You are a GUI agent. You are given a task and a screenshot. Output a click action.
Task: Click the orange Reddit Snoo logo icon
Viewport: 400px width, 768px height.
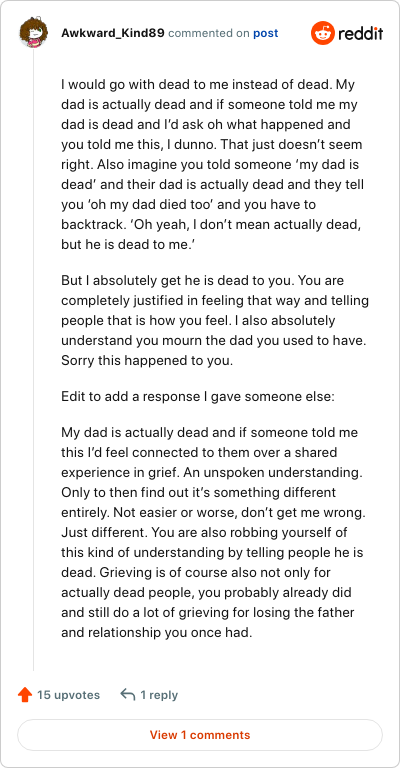[322, 33]
